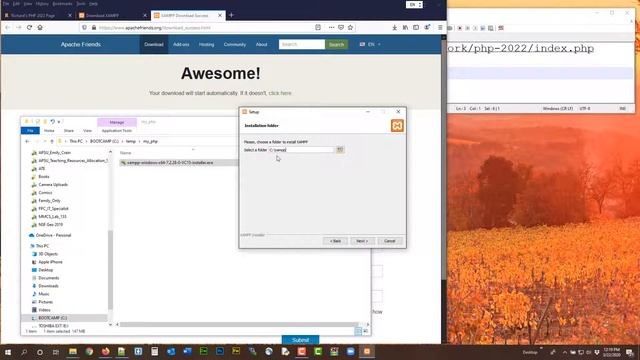Viewport: 640px width, 360px height.
Task: Select the Comics folder in sidebar
Action: click(45, 193)
